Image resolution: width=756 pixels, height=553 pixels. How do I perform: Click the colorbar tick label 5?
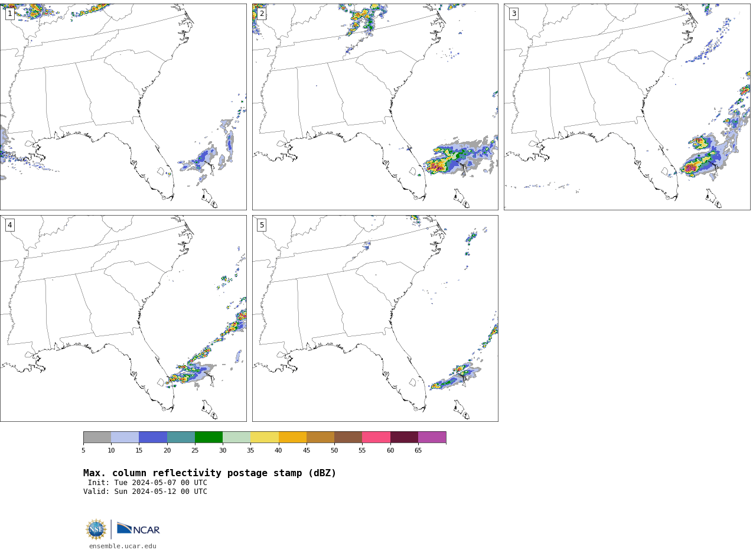tap(83, 451)
